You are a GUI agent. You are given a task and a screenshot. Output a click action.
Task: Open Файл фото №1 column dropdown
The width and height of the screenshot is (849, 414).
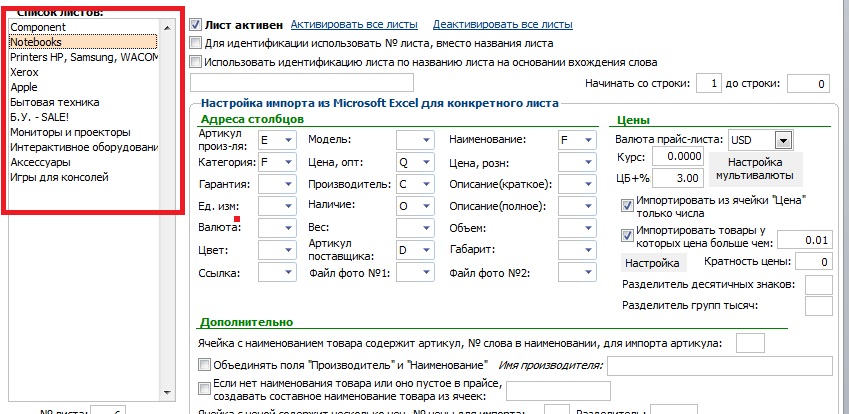pos(427,273)
